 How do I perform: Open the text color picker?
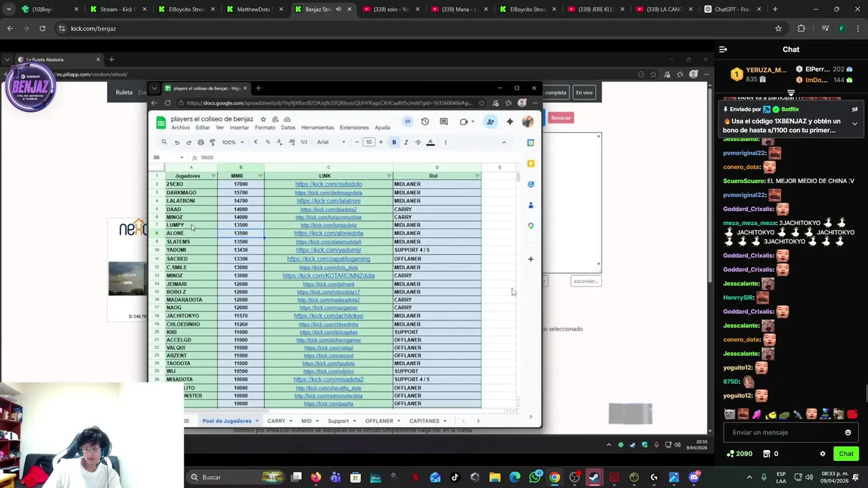point(430,142)
